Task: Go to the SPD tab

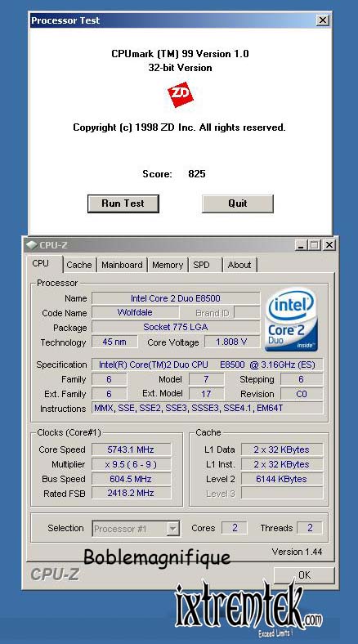Action: [x=202, y=266]
